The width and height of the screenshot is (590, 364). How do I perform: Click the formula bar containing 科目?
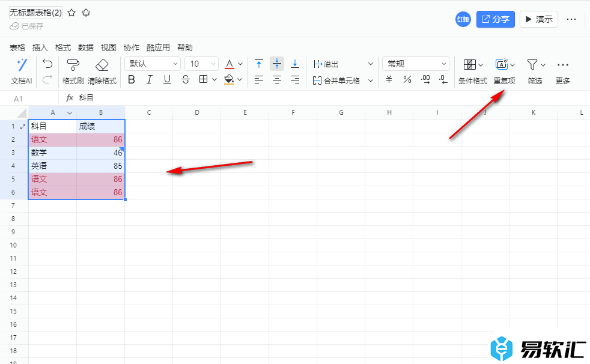pyautogui.click(x=324, y=98)
